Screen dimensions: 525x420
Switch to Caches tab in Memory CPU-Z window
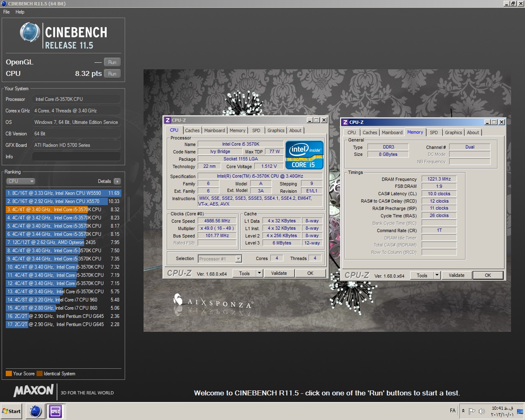point(370,132)
